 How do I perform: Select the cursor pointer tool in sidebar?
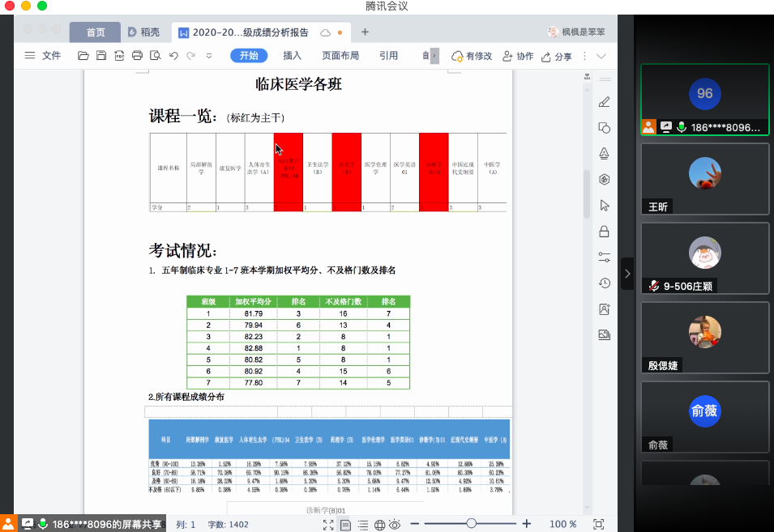604,206
